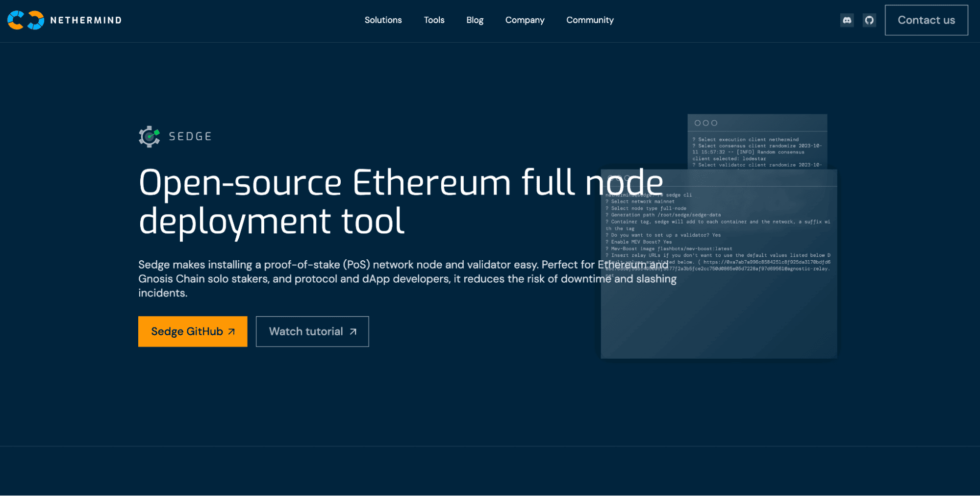Open the Discord icon link
This screenshot has height=496, width=980.
pyautogui.click(x=847, y=20)
